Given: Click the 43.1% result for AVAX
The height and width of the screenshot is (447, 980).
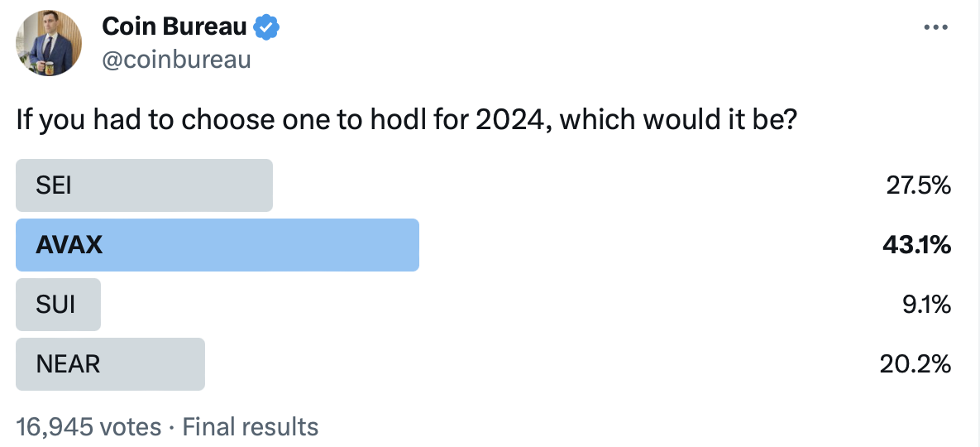Looking at the screenshot, I should pyautogui.click(x=917, y=245).
